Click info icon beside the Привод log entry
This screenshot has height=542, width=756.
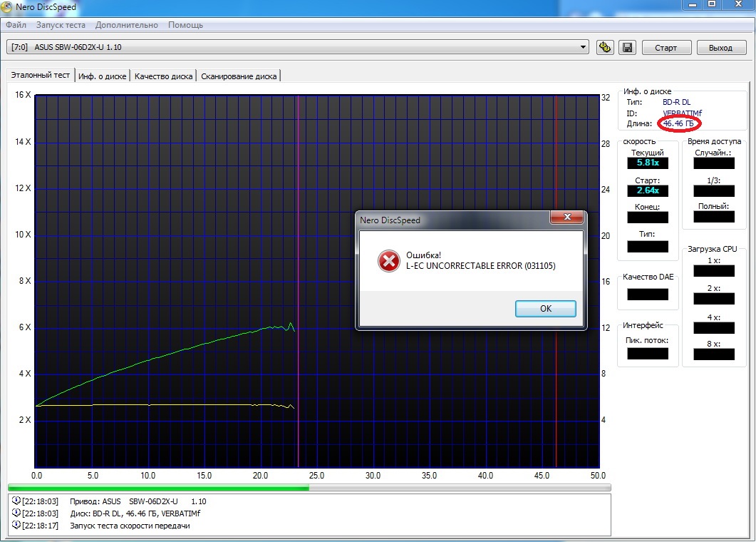click(x=16, y=501)
